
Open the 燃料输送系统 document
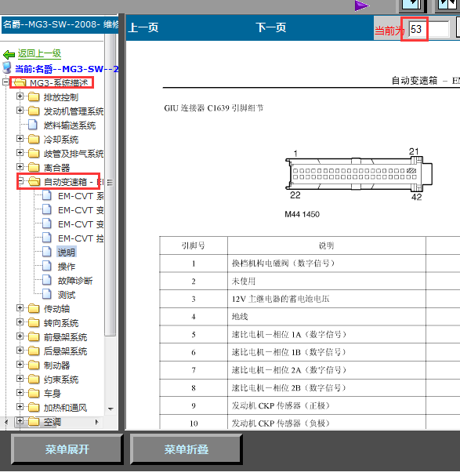tap(70, 125)
